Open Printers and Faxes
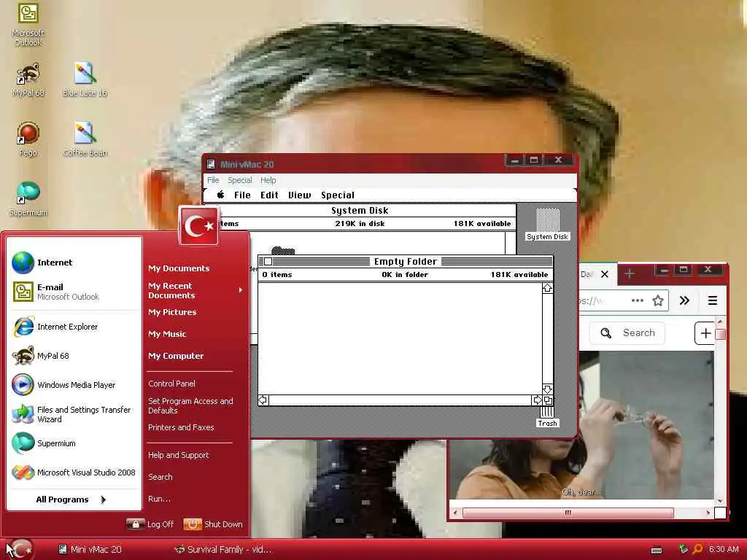Viewport: 747px width, 560px height. [x=181, y=427]
